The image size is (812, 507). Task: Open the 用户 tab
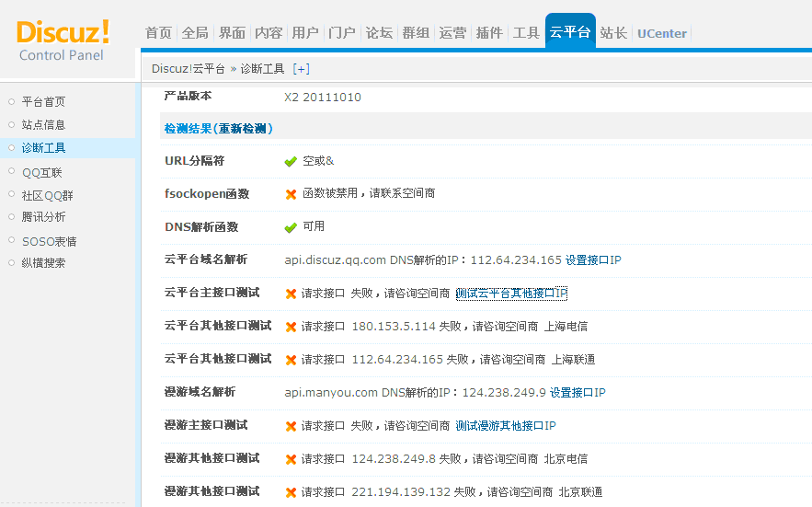coord(305,33)
